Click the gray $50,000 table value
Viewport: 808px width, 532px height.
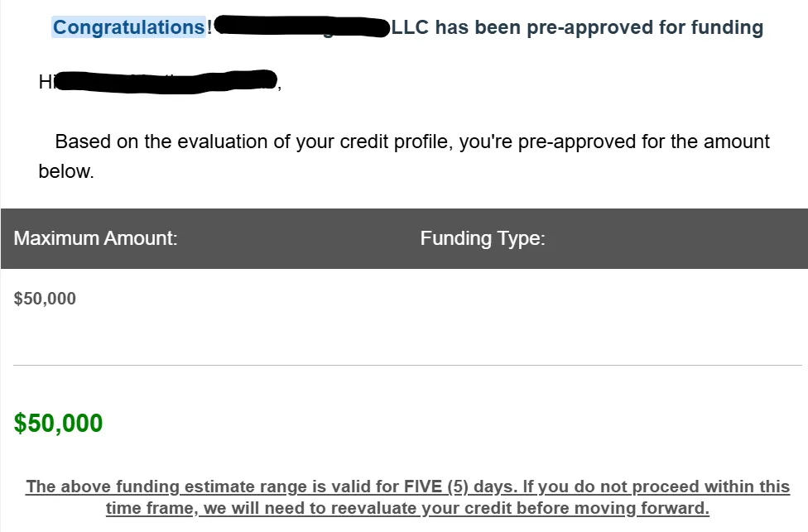coord(45,299)
